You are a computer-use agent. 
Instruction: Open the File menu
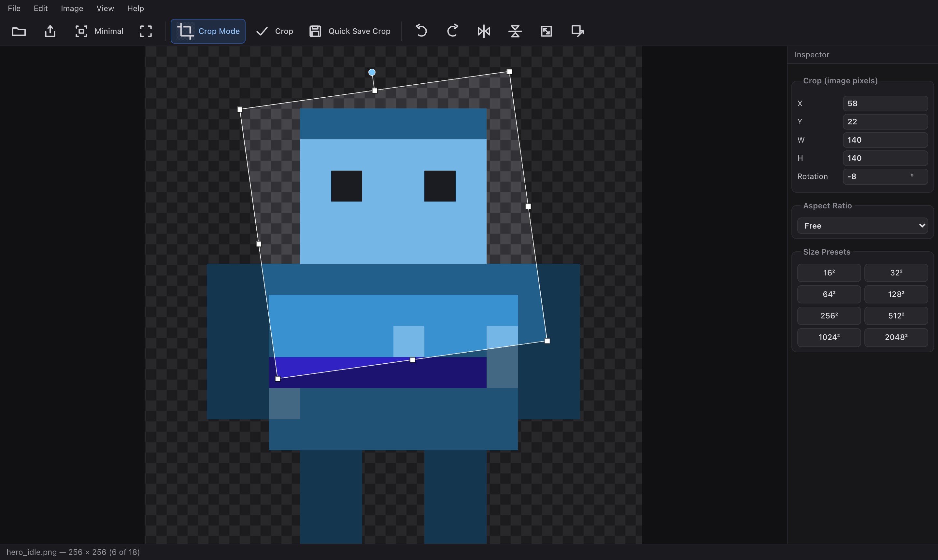click(14, 8)
